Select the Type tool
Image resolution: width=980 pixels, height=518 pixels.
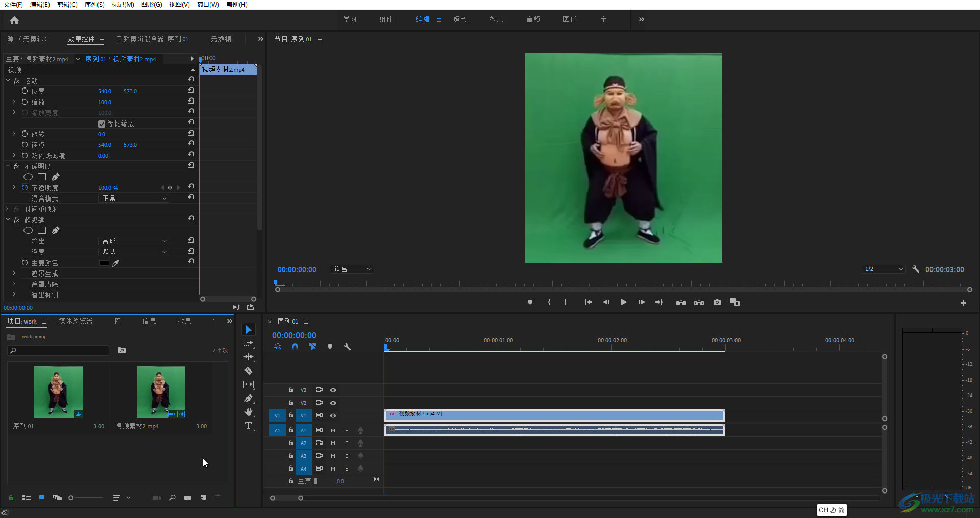pos(249,426)
